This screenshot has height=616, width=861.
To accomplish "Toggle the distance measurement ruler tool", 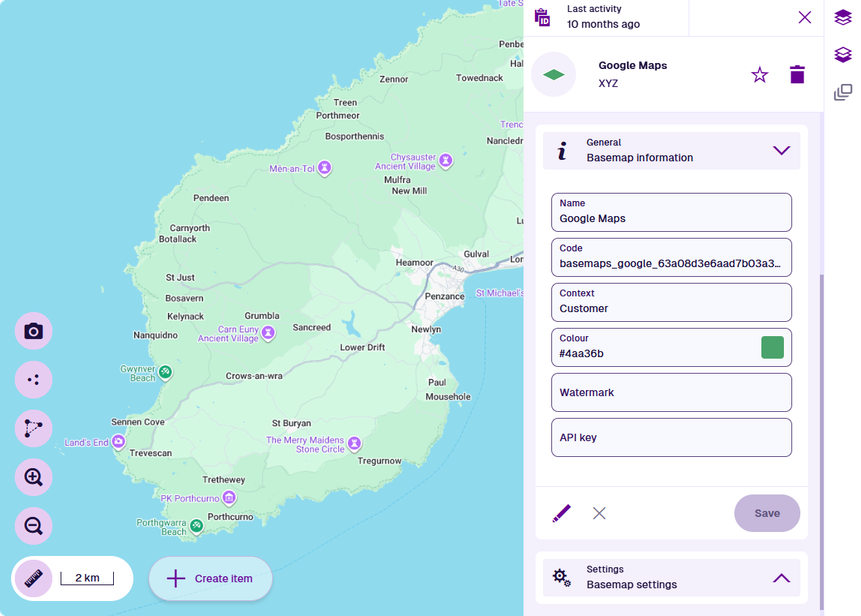I will [33, 578].
